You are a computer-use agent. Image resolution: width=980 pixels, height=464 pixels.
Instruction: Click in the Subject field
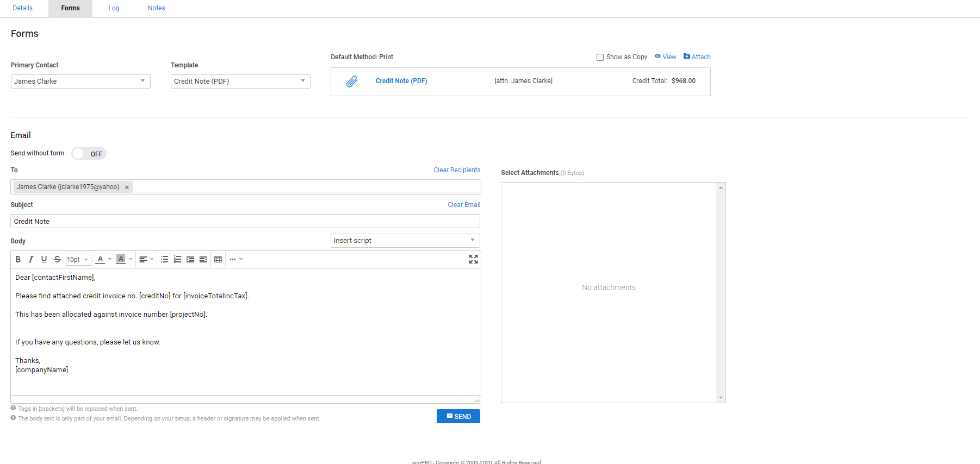(245, 221)
